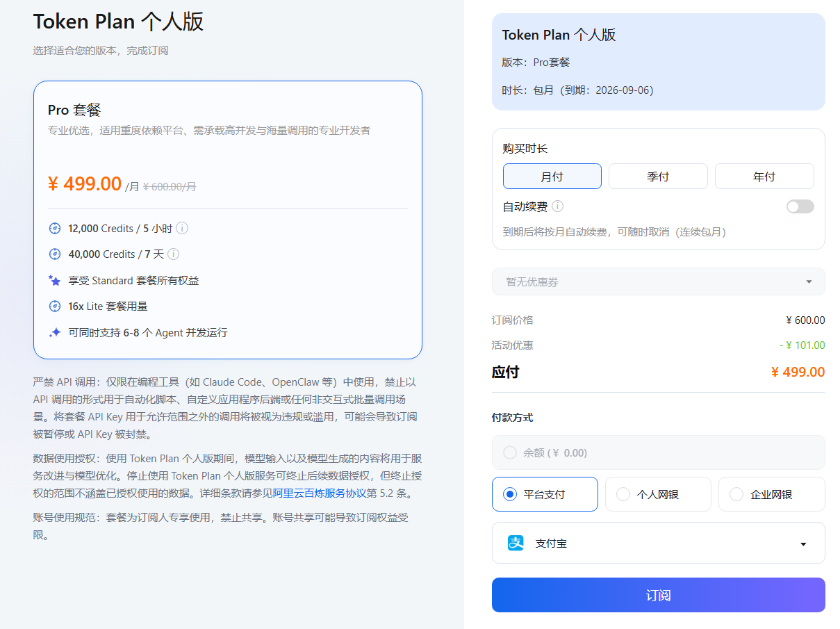This screenshot has height=629, width=840.
Task: Click the Alipay logo icon
Action: coord(515,543)
